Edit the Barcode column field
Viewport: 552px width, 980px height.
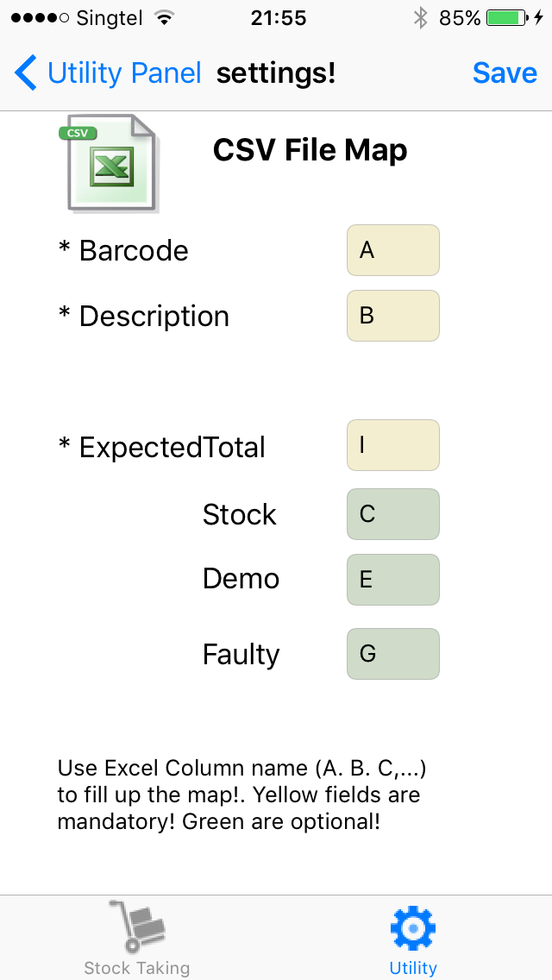(393, 250)
